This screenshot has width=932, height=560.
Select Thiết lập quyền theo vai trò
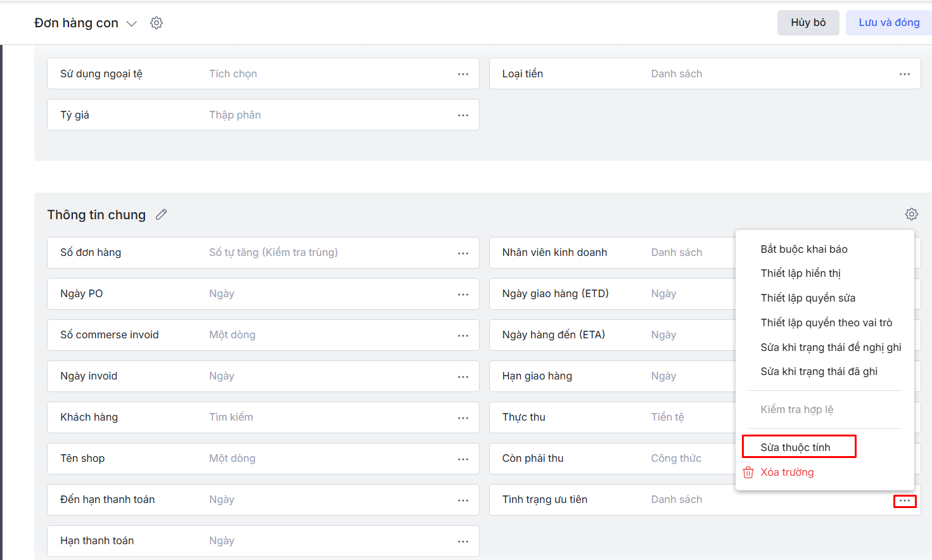click(826, 322)
